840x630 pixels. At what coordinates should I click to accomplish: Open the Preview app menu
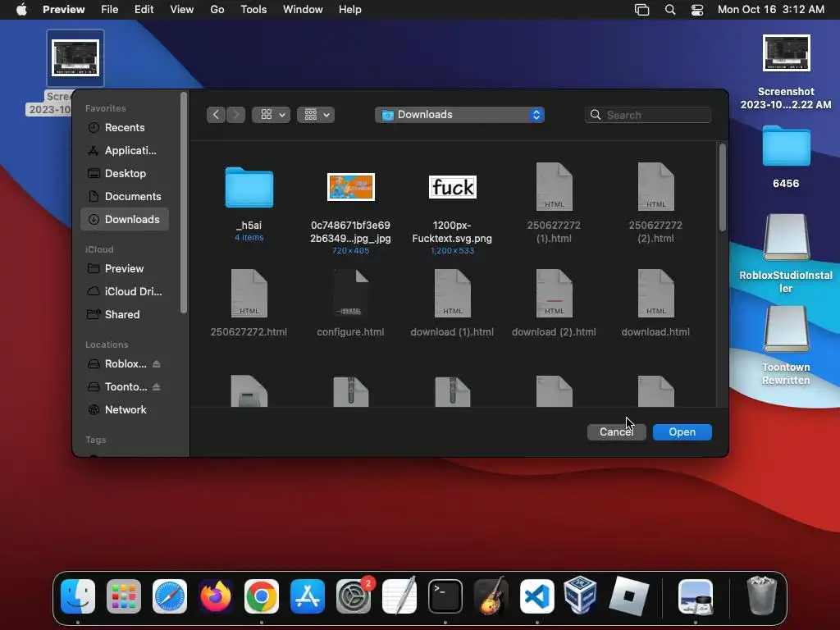pyautogui.click(x=64, y=10)
